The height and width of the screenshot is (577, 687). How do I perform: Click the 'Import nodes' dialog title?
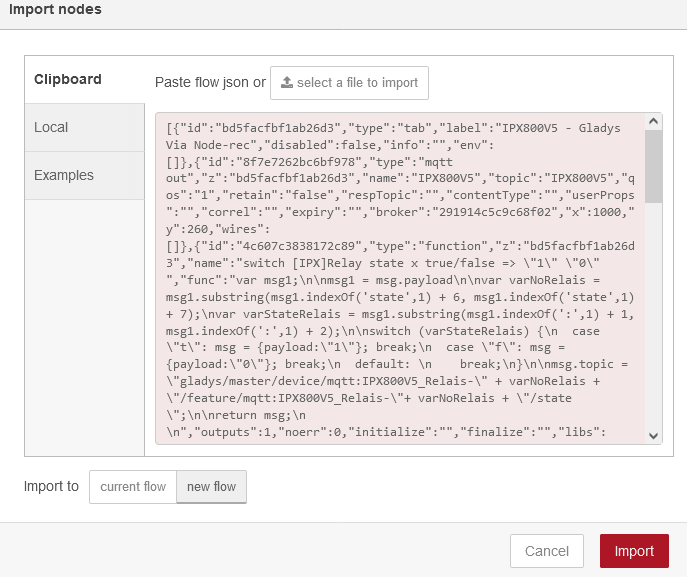[55, 9]
